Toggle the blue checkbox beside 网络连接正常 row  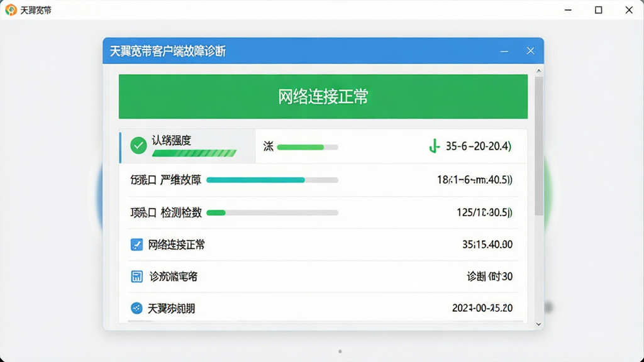pyautogui.click(x=136, y=244)
